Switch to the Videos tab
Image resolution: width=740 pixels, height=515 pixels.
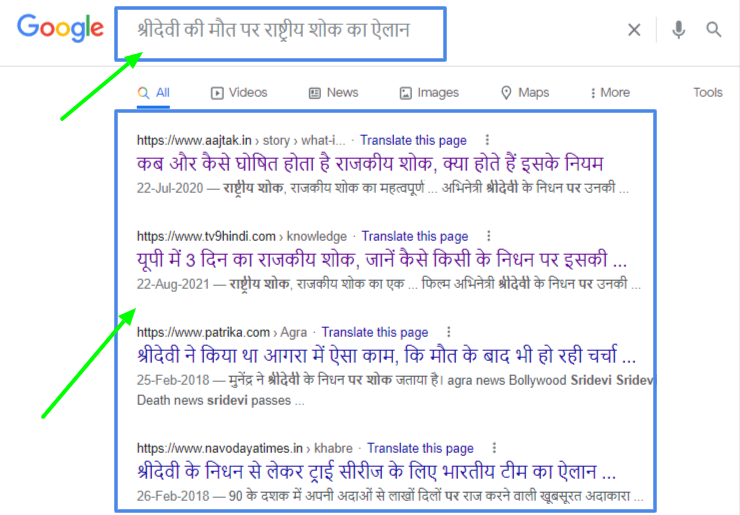tap(239, 93)
